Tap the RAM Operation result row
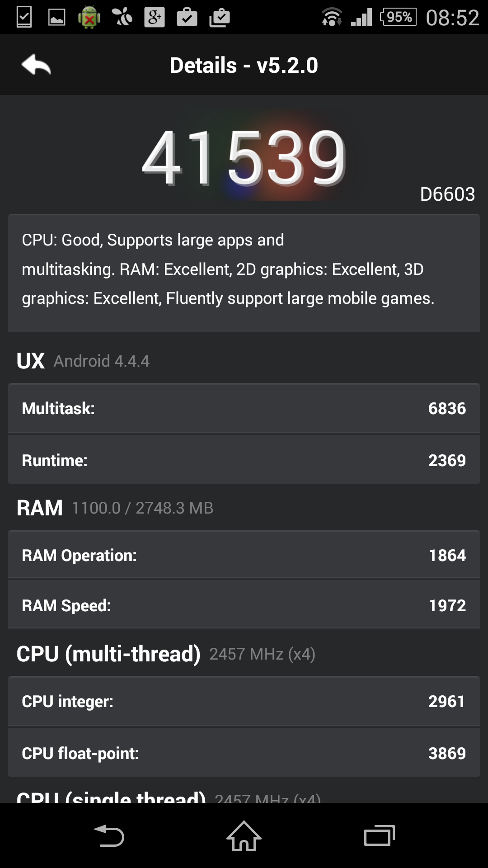The height and width of the screenshot is (868, 488). click(244, 555)
